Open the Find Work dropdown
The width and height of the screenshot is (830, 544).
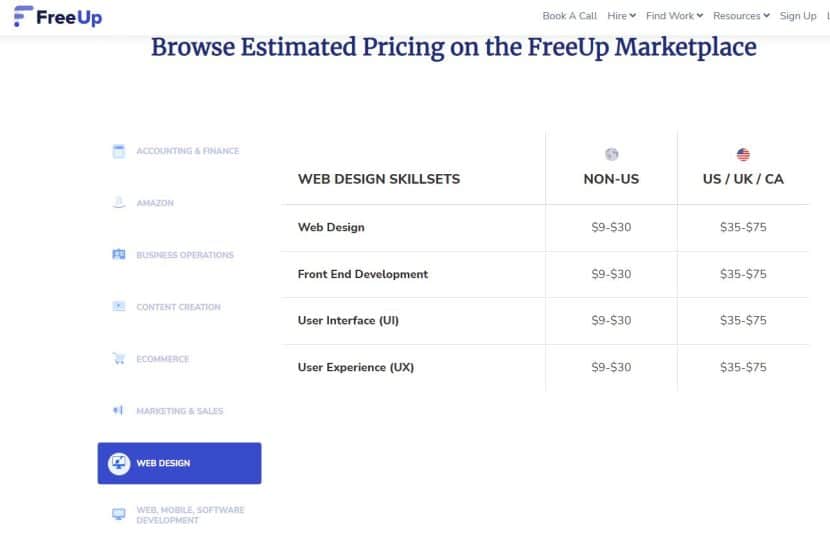[x=674, y=16]
